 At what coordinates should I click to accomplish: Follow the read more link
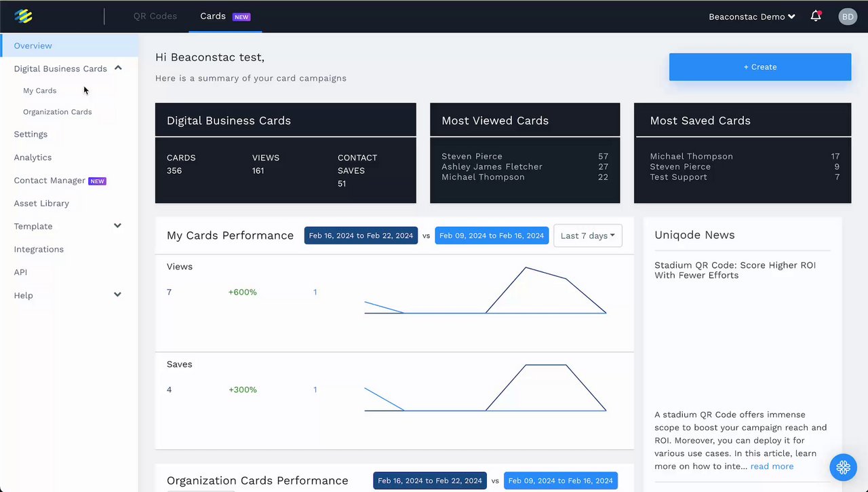click(x=772, y=466)
